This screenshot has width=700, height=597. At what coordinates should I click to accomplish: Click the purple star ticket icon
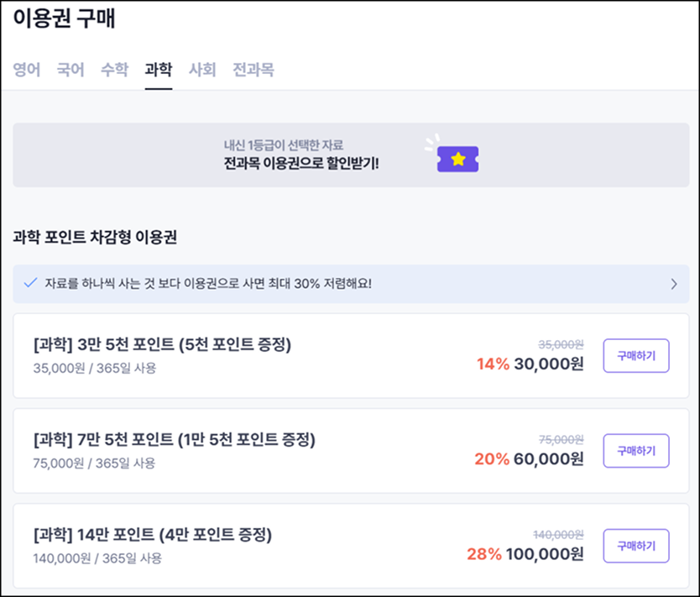pos(457,159)
